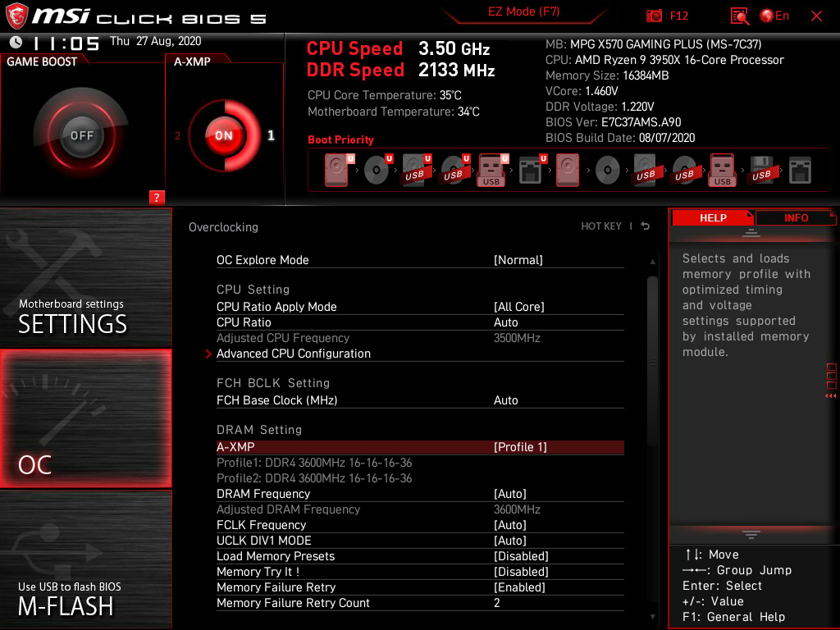Select the UEFI network boot device icon
The image size is (840, 630).
[531, 171]
